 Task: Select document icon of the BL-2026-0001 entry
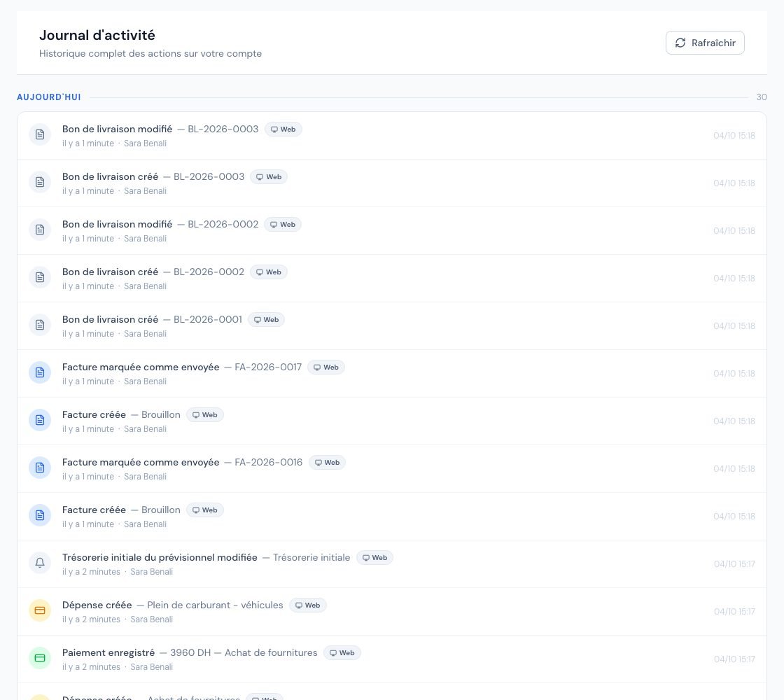(x=40, y=325)
